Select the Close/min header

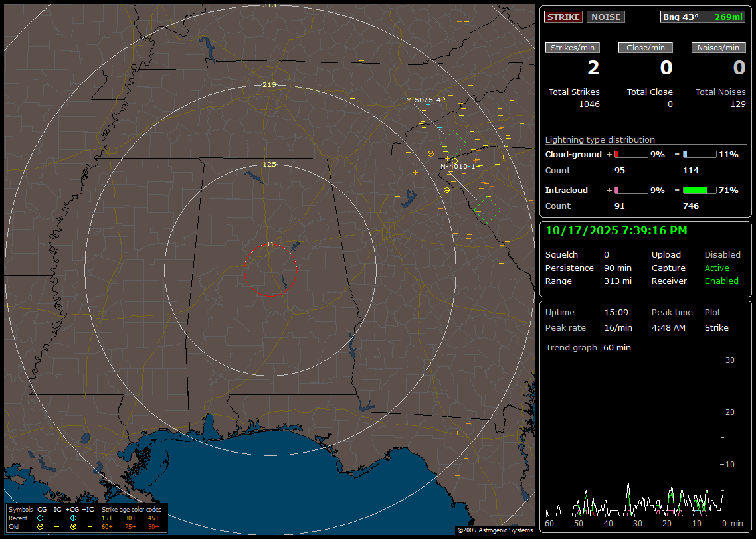(646, 48)
